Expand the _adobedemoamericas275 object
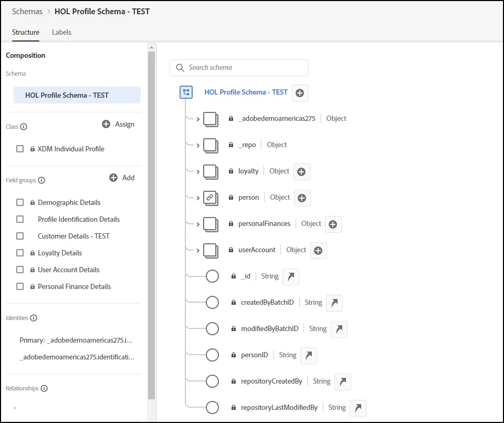This screenshot has width=504, height=423. [198, 119]
